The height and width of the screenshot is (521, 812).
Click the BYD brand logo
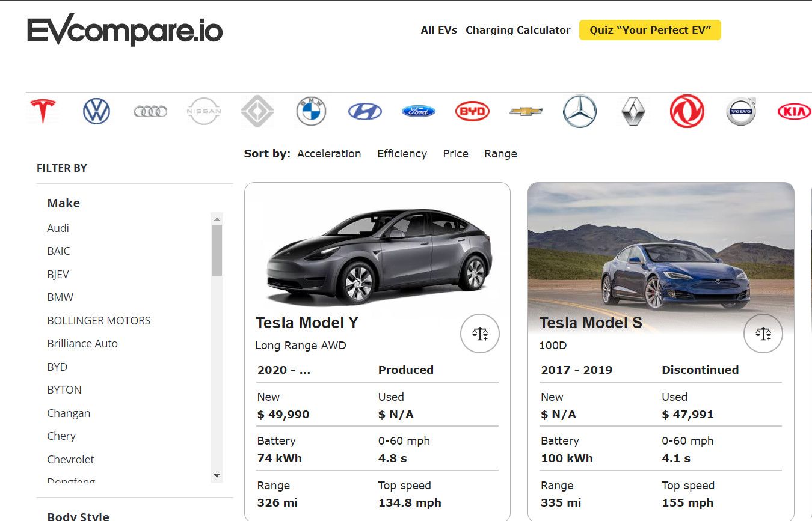[x=472, y=111]
